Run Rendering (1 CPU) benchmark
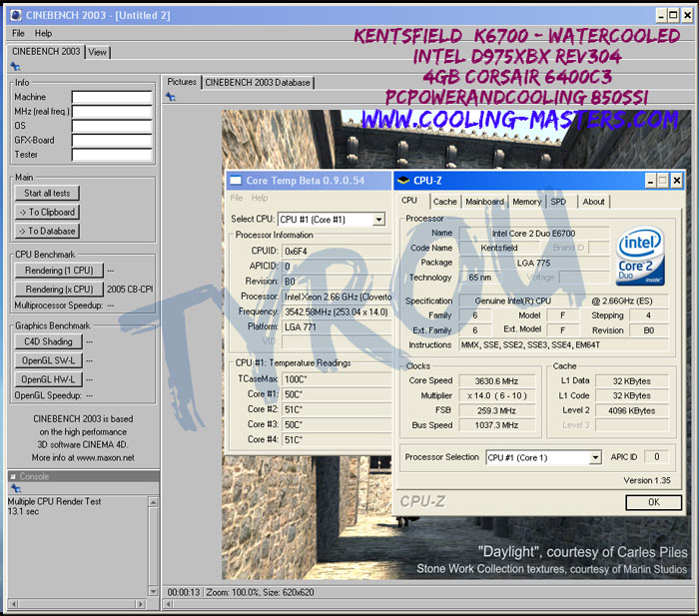The image size is (699, 616). (x=59, y=271)
